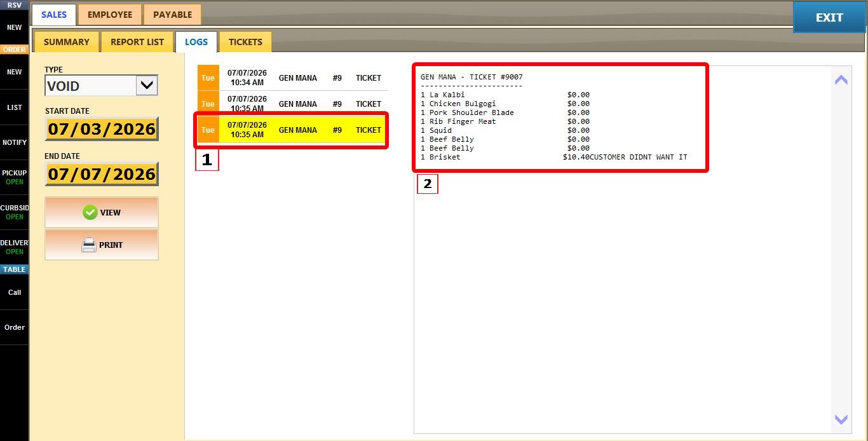Viewport: 868px width, 441px height.
Task: Click the table Call button
Action: pos(14,292)
